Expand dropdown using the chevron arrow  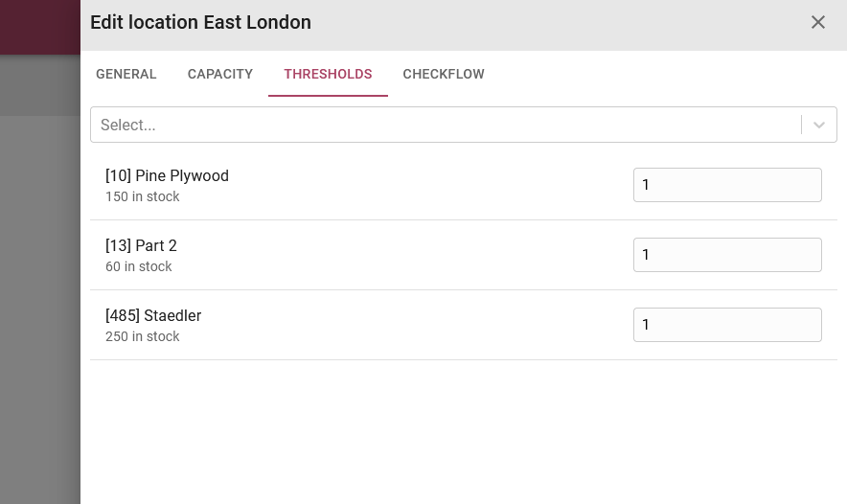click(819, 125)
